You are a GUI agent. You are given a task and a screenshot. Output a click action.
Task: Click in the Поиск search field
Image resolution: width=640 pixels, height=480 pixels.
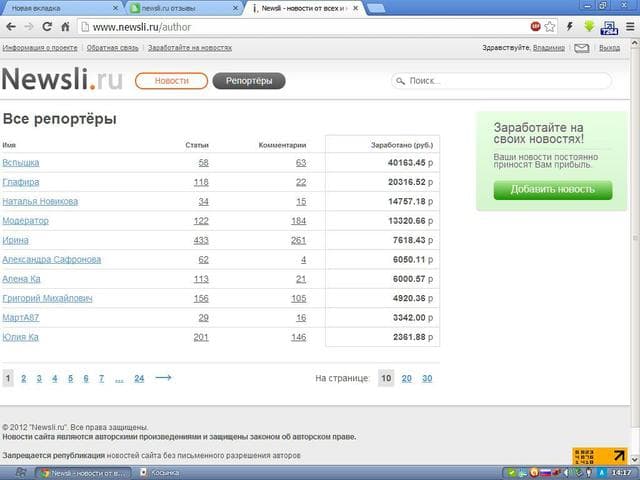point(501,81)
